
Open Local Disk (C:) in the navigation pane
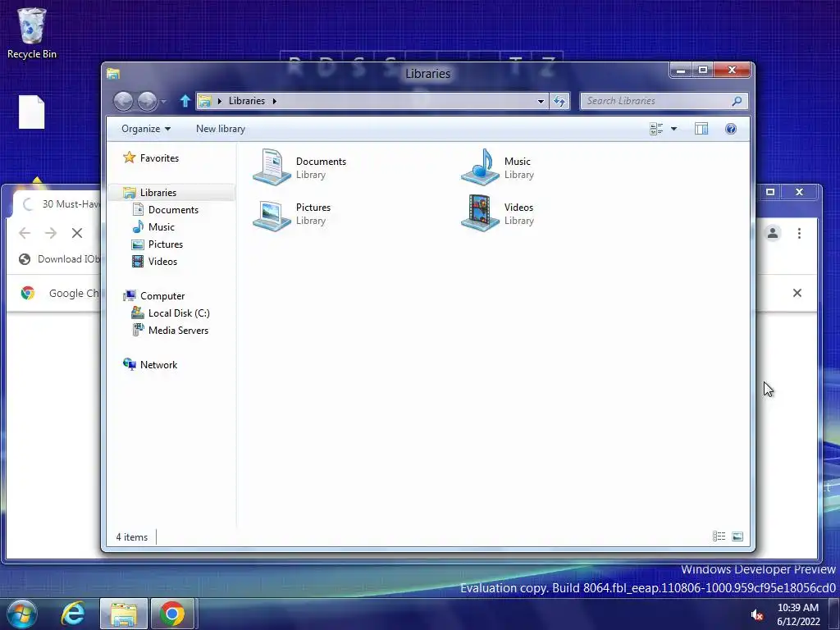click(x=179, y=313)
